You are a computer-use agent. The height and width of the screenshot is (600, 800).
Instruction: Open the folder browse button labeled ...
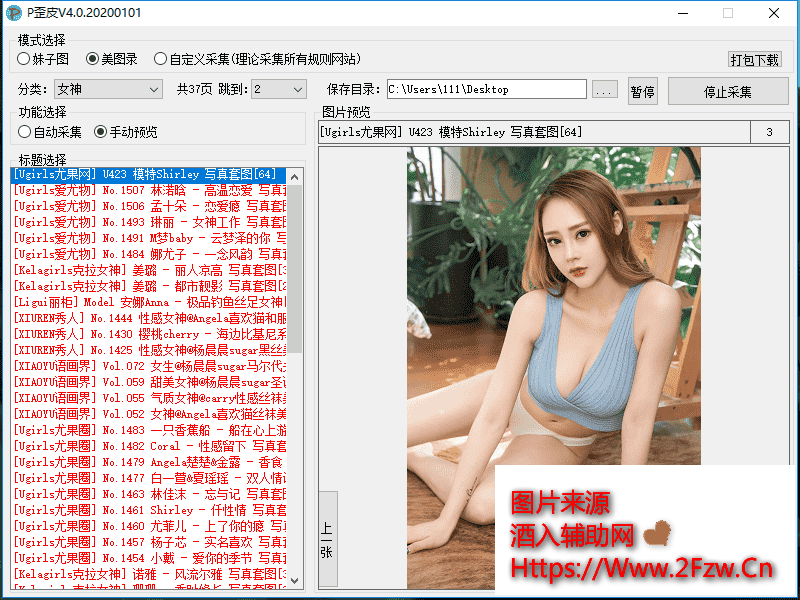[605, 90]
